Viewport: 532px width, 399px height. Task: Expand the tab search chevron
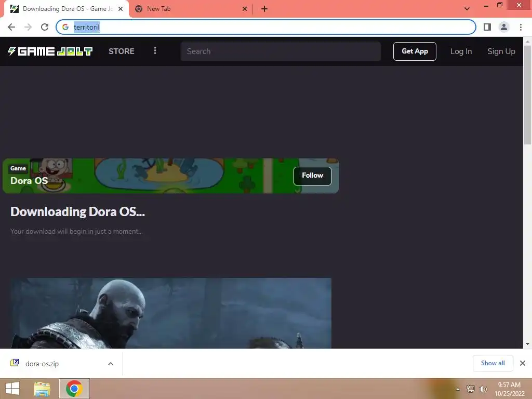(x=467, y=9)
